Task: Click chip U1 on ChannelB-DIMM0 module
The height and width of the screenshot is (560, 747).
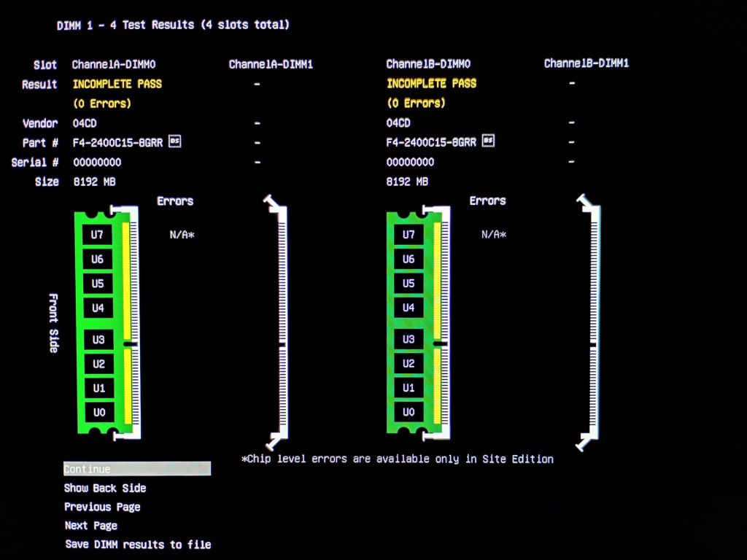Action: pyautogui.click(x=409, y=388)
